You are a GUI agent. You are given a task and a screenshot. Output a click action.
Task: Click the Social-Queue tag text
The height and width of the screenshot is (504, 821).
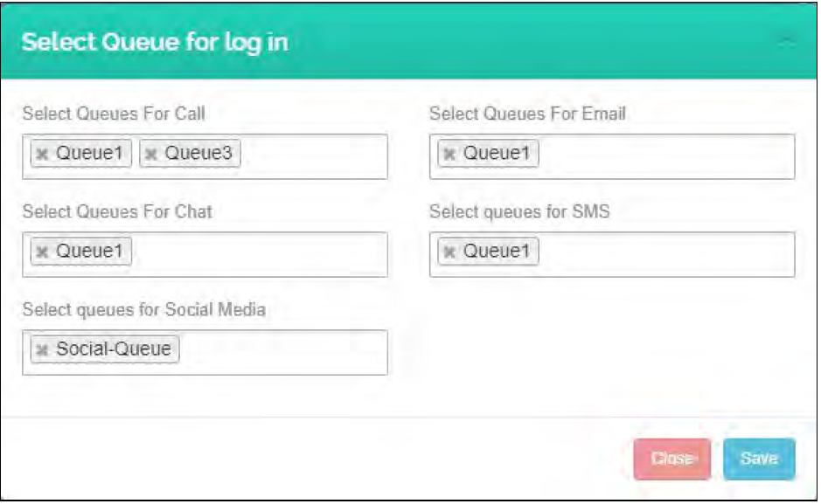pos(114,350)
